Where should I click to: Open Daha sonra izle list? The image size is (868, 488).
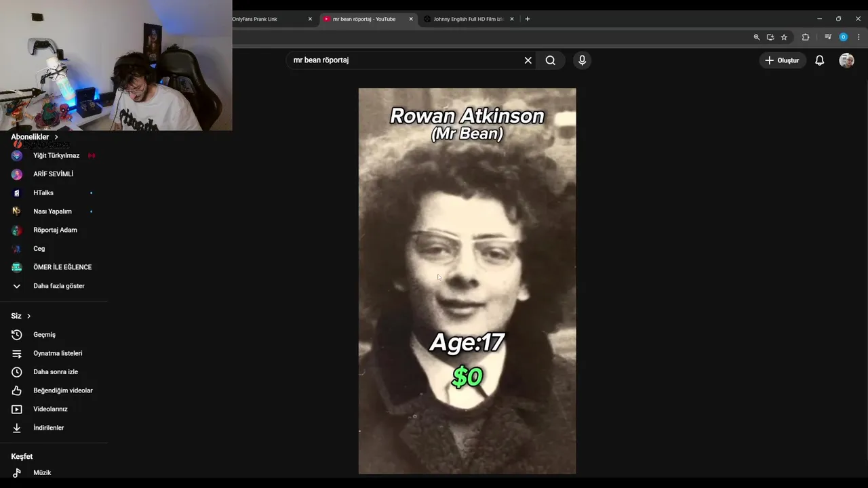click(54, 372)
